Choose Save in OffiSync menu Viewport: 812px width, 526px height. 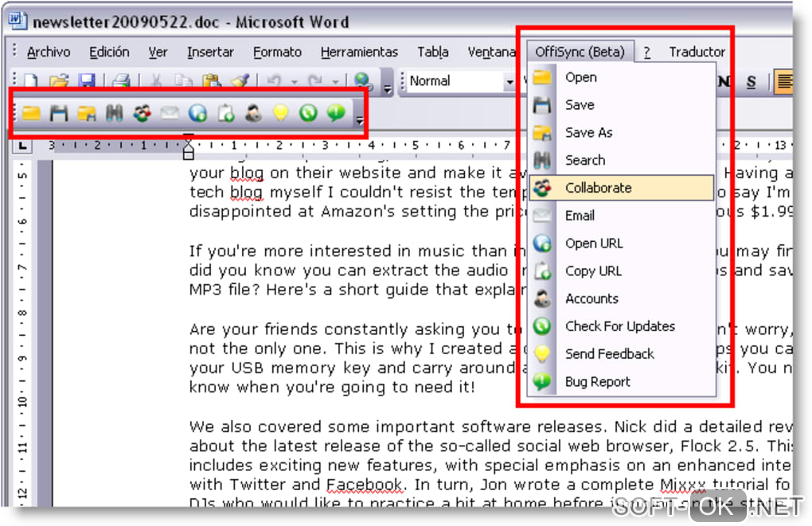622,105
